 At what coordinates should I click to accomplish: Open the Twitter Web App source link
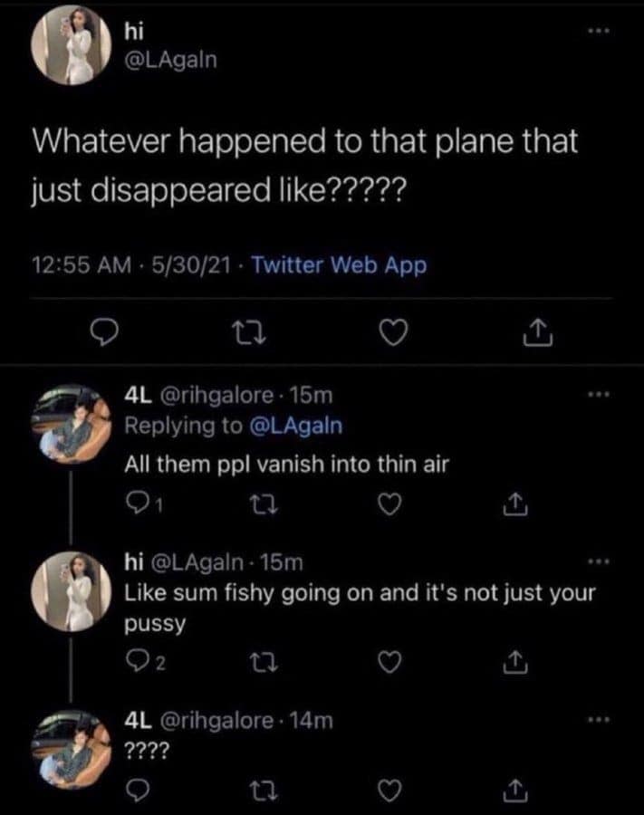(338, 265)
